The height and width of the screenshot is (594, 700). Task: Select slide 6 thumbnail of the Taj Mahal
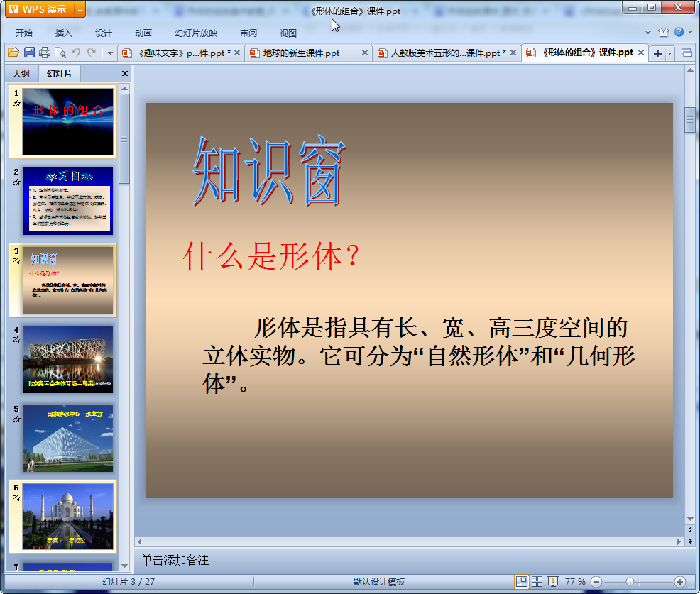pos(68,517)
